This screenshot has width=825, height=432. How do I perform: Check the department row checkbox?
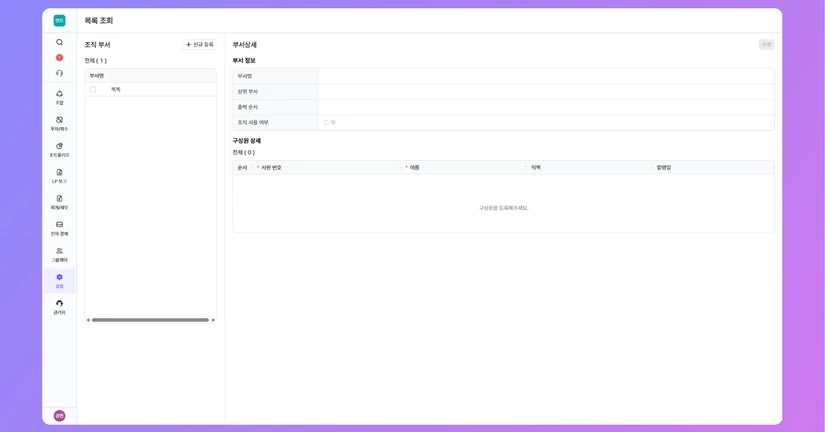click(93, 90)
